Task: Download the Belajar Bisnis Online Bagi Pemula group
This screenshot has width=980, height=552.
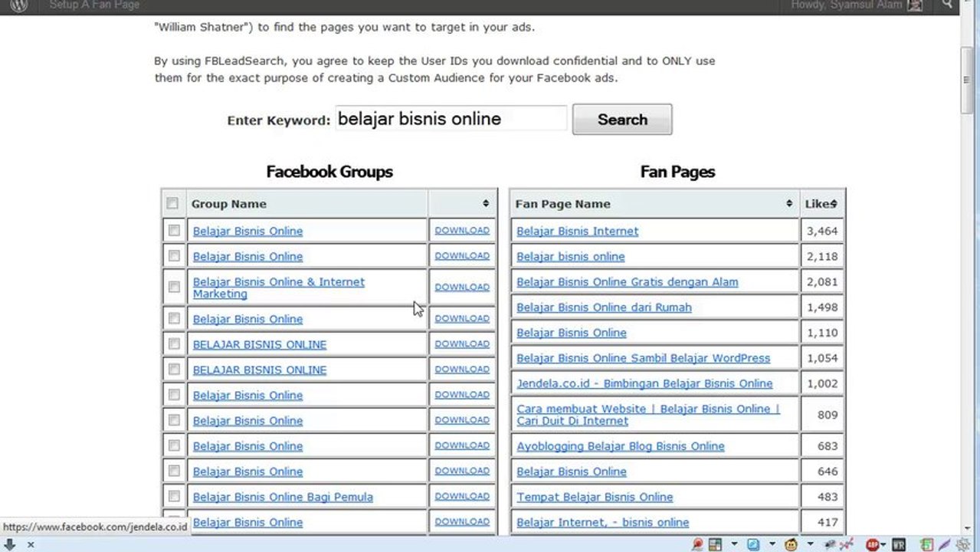Action: coord(462,496)
